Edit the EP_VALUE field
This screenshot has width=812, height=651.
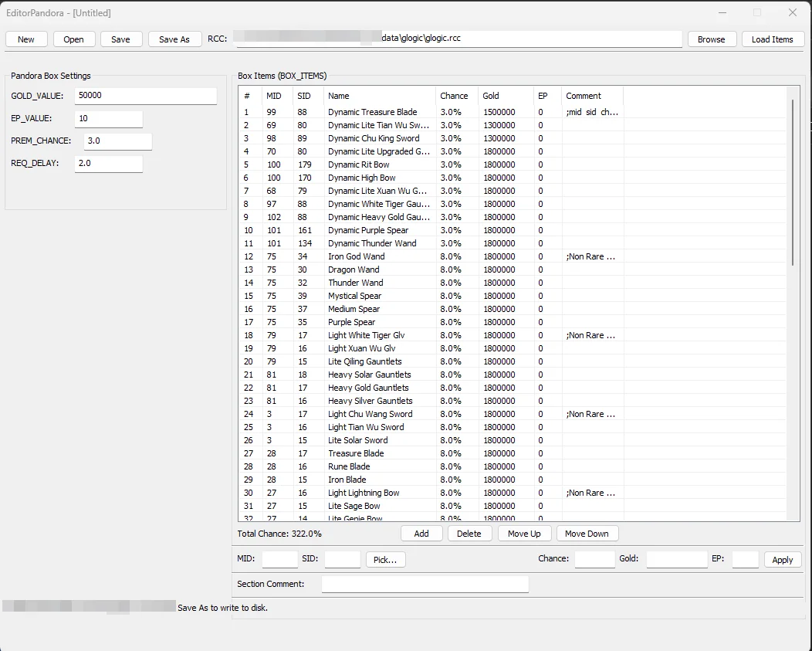(109, 119)
